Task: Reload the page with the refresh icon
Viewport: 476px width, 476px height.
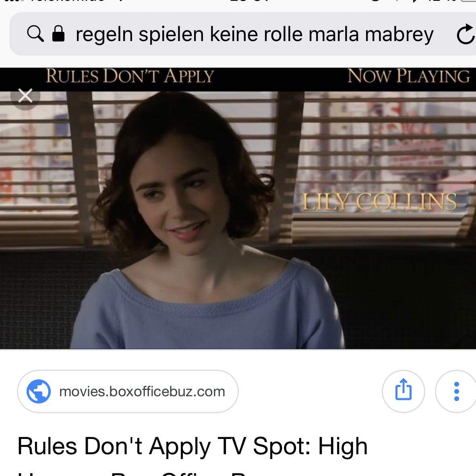Action: click(x=466, y=34)
